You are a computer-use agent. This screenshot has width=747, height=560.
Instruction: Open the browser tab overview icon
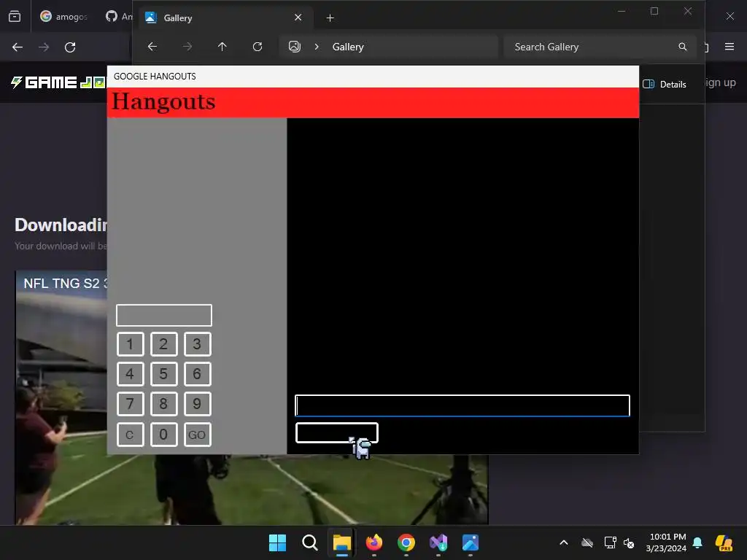pos(15,17)
